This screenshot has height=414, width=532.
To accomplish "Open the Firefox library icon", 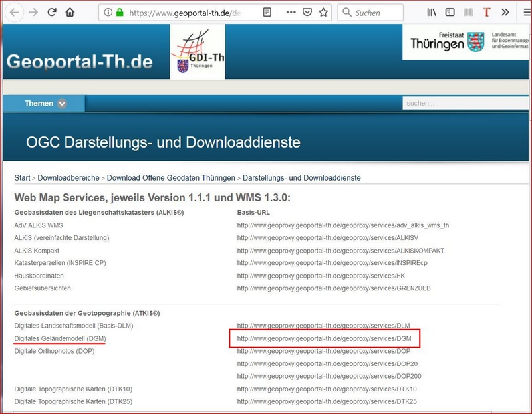I will click(x=432, y=12).
